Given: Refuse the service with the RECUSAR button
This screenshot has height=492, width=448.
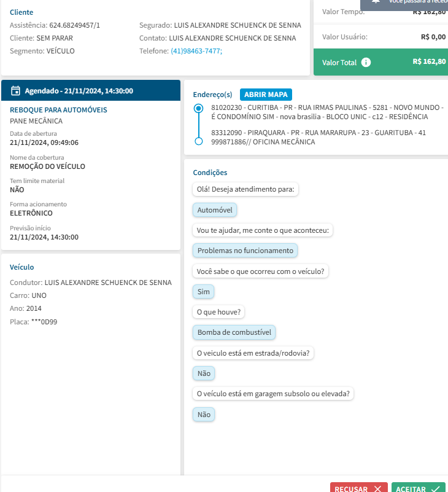Looking at the screenshot, I should coord(358,488).
